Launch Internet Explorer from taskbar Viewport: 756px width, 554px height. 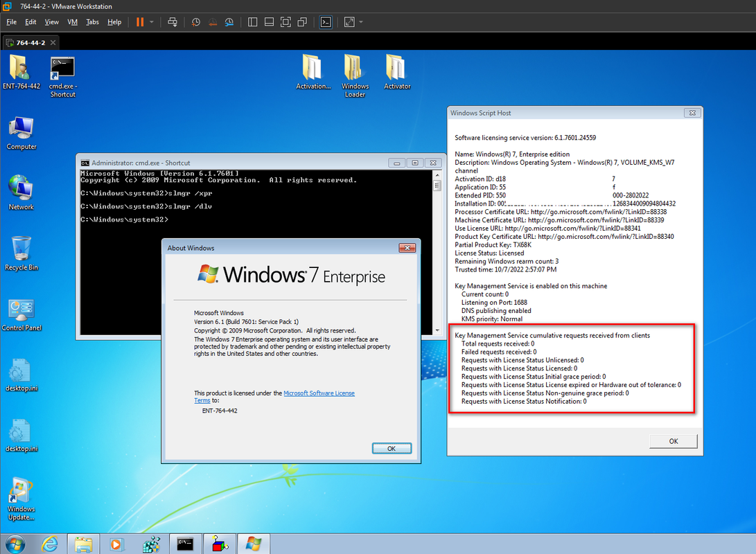[50, 544]
